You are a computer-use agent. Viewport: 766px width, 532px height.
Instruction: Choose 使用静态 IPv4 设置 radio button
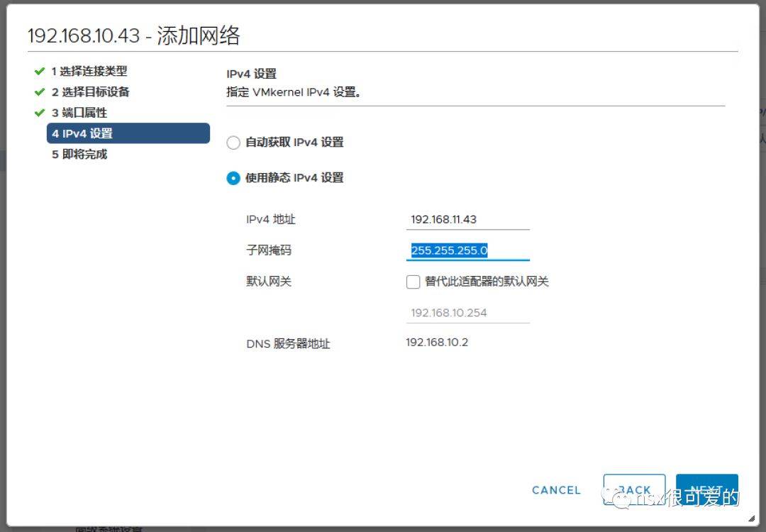pos(233,178)
